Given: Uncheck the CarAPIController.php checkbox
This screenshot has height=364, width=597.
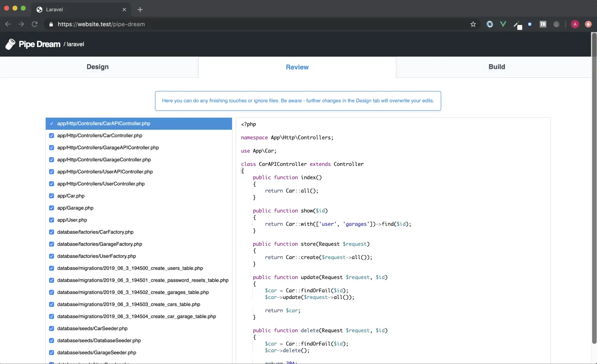Looking at the screenshot, I should coord(52,123).
